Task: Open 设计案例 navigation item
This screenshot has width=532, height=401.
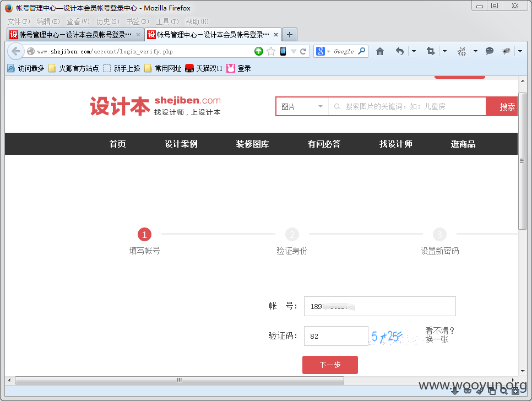Action: [x=181, y=144]
